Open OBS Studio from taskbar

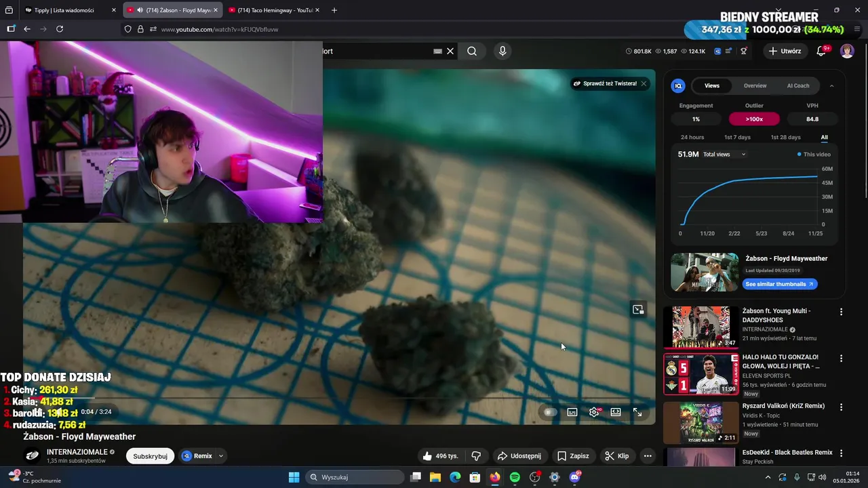point(534,477)
